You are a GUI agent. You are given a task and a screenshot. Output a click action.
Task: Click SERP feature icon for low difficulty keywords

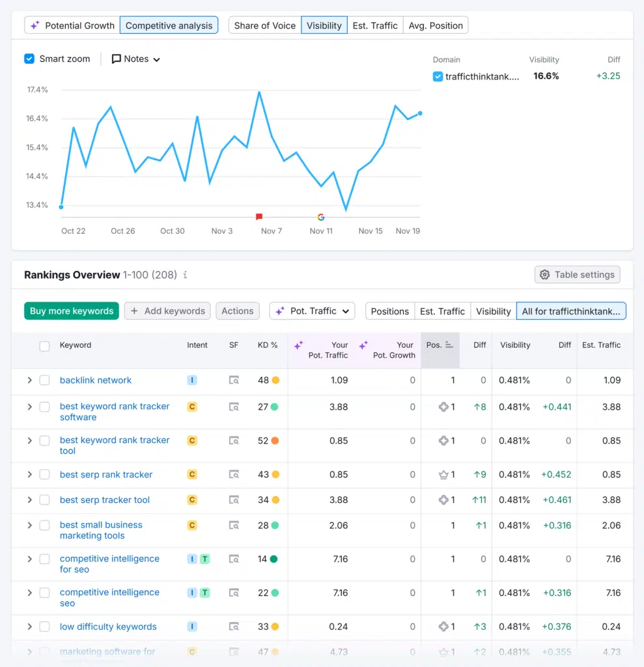point(234,627)
